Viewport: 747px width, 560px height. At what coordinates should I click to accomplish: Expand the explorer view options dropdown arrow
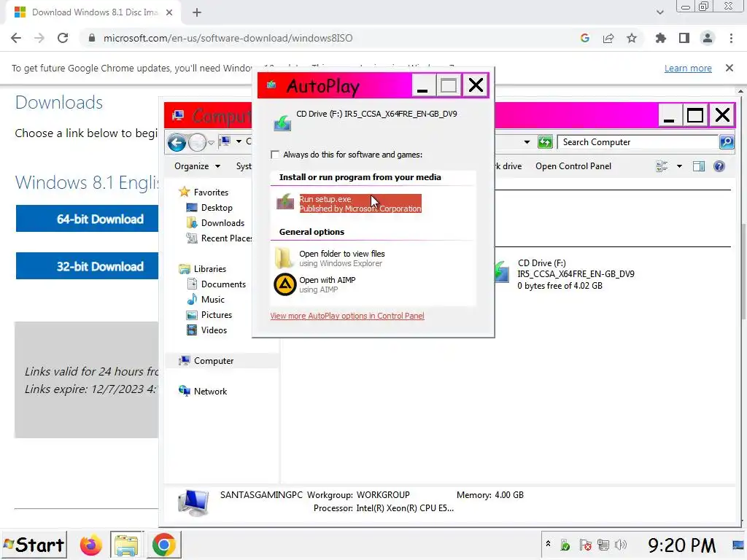pos(679,166)
